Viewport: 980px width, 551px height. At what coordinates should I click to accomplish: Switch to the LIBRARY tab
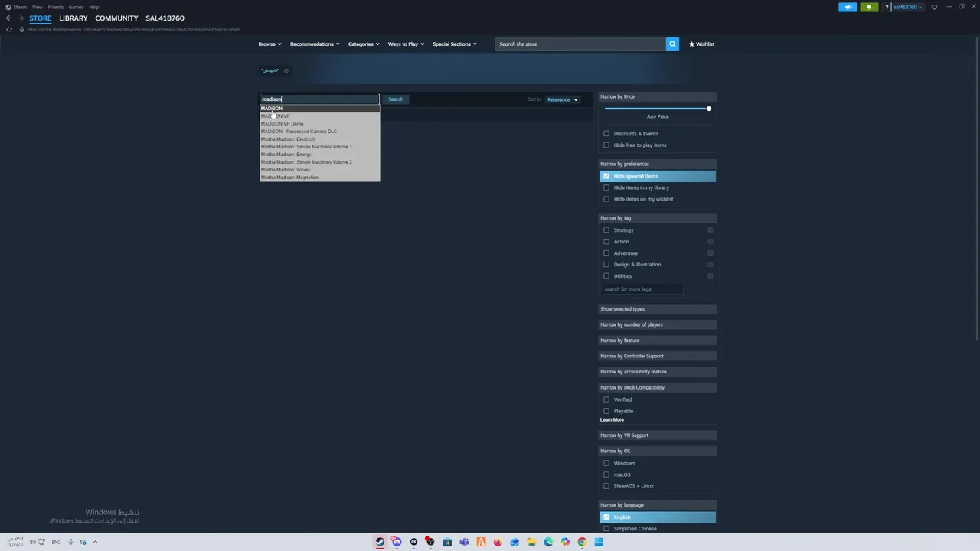tap(73, 18)
